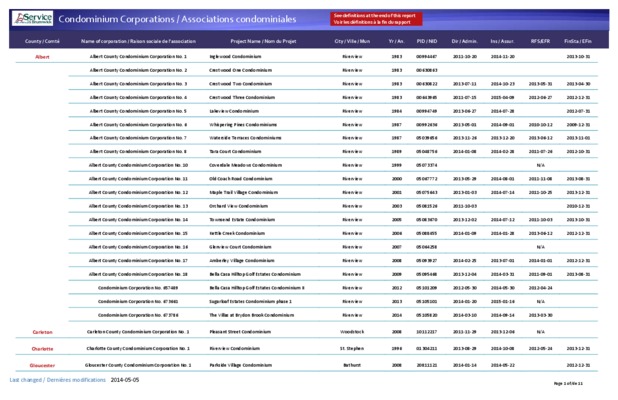Image resolution: width=618 pixels, height=400 pixels.
Task: Click the 'Orchard View Condominium' project name
Action: pyautogui.click(x=238, y=206)
